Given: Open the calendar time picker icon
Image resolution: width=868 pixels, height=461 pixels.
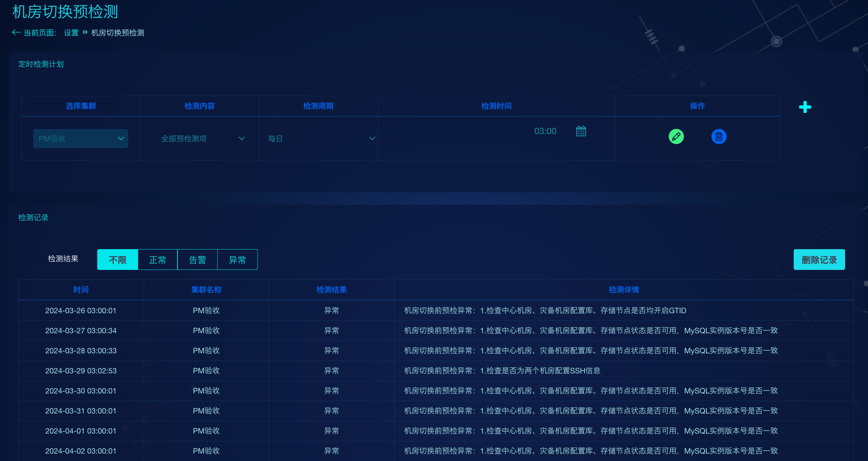Looking at the screenshot, I should tap(581, 131).
